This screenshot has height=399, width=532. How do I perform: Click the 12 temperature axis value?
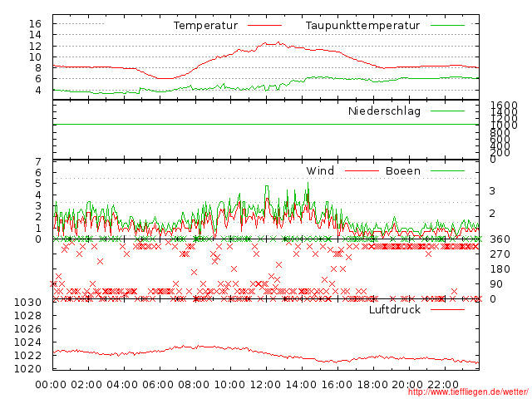pos(35,46)
